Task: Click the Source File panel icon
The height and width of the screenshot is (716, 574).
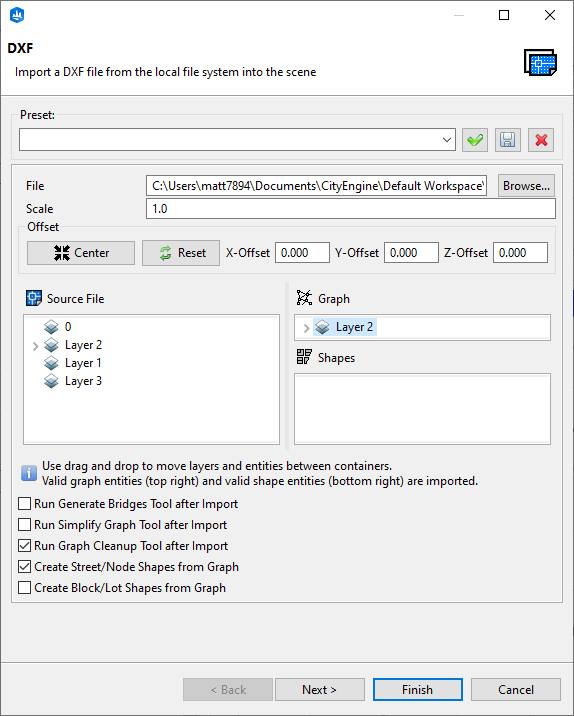Action: coord(34,298)
